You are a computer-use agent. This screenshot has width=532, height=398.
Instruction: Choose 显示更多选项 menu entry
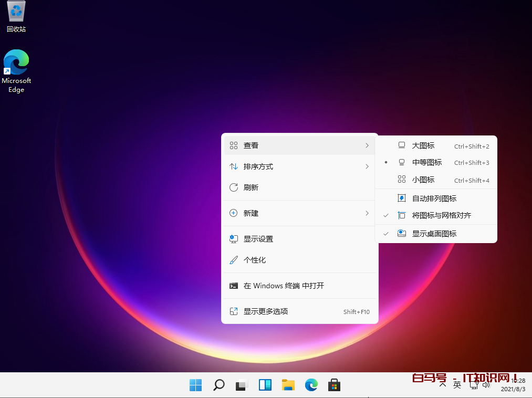tap(265, 311)
